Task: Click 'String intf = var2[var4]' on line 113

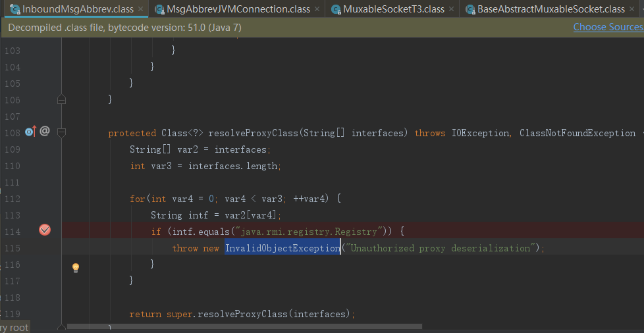Action: click(x=214, y=216)
